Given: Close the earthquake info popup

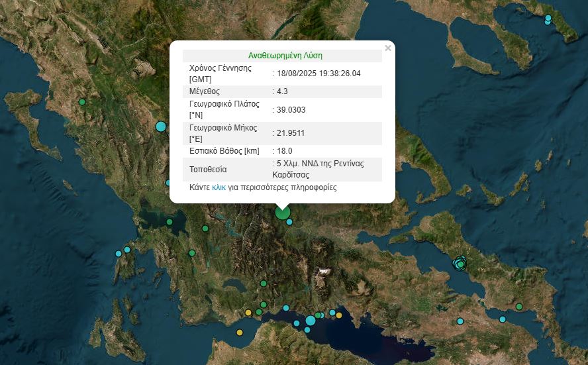Looking at the screenshot, I should [x=388, y=48].
